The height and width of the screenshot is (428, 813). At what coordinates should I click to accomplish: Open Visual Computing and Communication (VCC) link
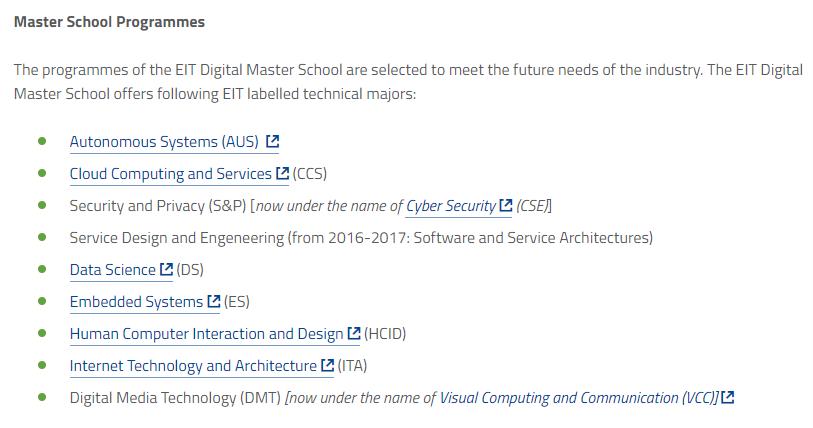[578, 398]
